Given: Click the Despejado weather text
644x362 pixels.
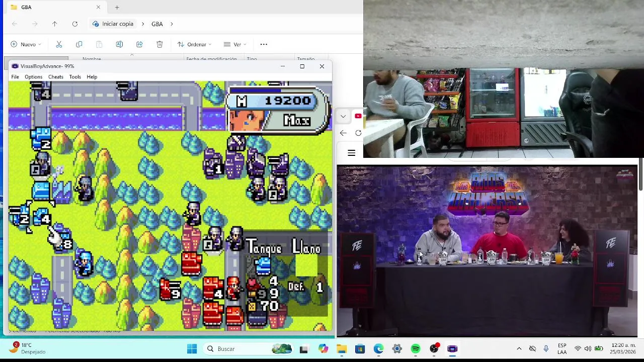Looking at the screenshot, I should pos(33,352).
